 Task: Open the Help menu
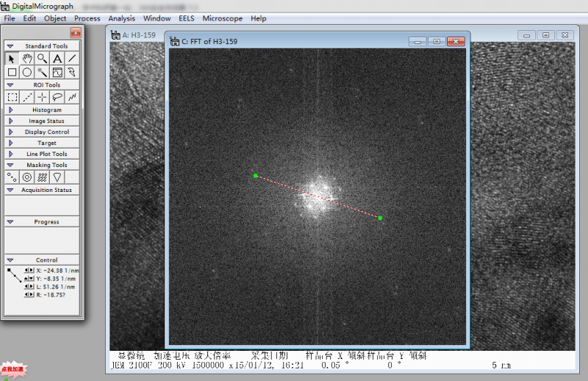(x=259, y=18)
